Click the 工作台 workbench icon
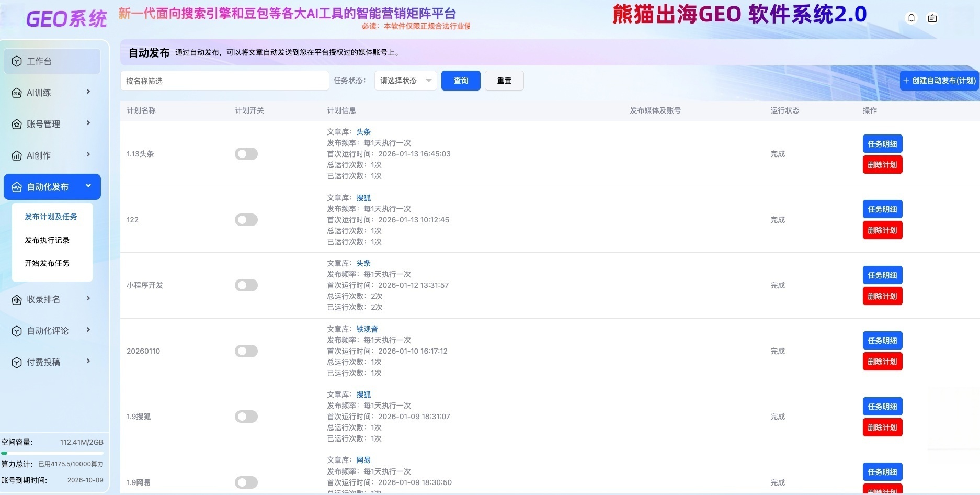Viewport: 980px width, 495px height. pyautogui.click(x=17, y=61)
